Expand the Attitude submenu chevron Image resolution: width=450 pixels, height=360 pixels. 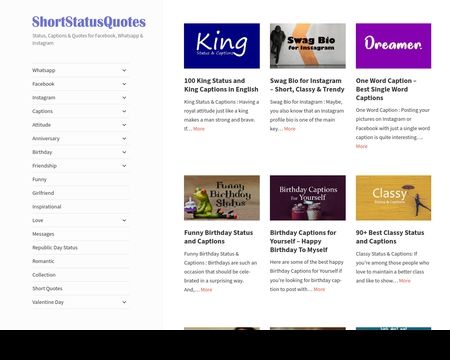[x=124, y=125]
